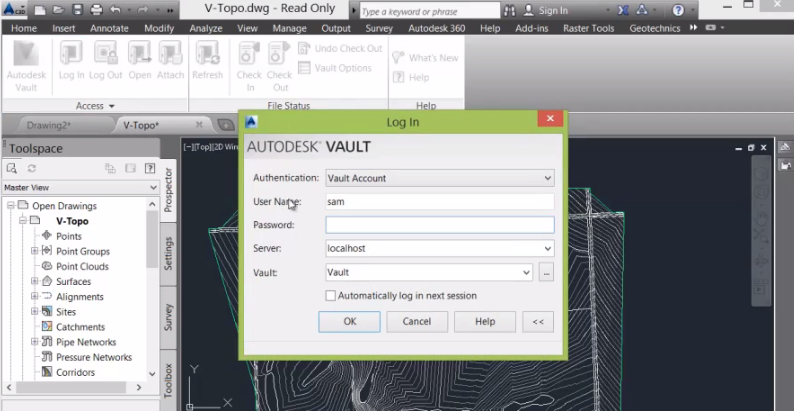This screenshot has height=411, width=794.
Task: Click the Redo arrow icon
Action: coord(142,10)
